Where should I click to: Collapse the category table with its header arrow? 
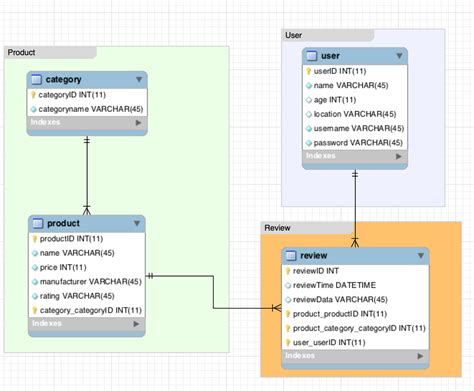[139, 79]
